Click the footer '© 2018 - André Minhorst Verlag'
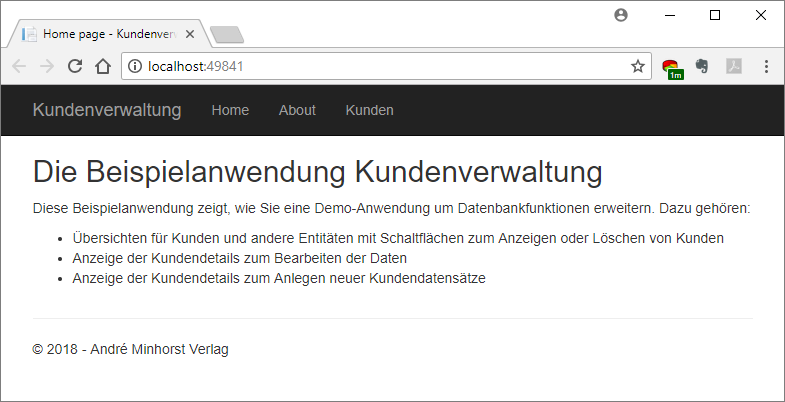This screenshot has width=785, height=402. point(131,349)
